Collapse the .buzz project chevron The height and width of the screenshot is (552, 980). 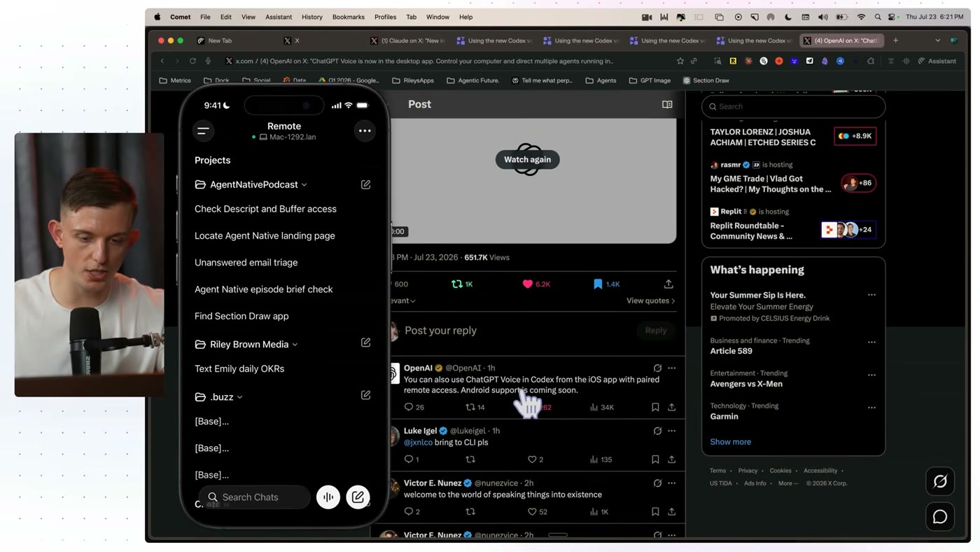(239, 397)
